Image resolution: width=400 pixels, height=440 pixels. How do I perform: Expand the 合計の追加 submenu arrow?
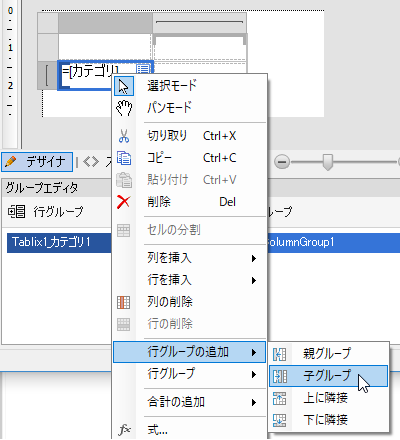pos(254,402)
